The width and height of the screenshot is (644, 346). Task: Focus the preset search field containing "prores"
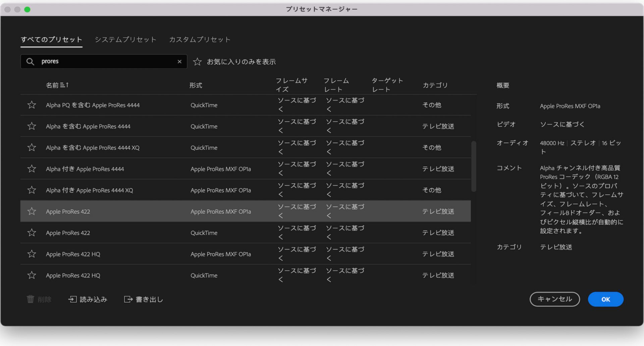tap(104, 62)
